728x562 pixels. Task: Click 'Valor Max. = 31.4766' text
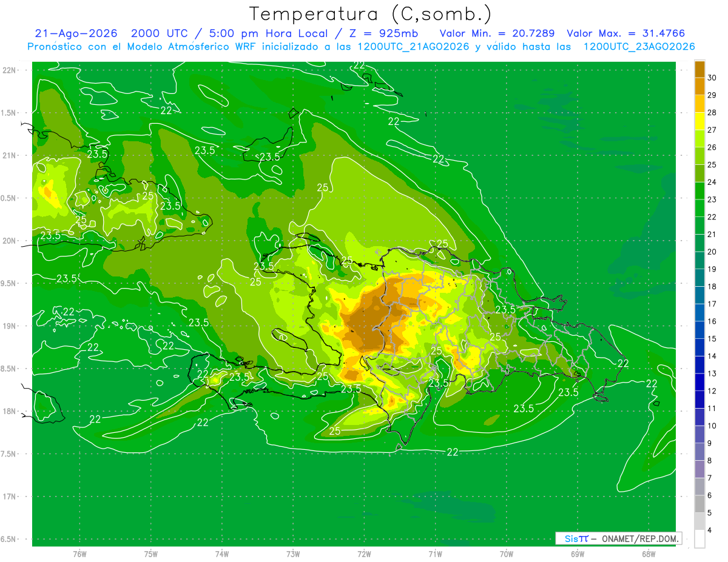tap(625, 33)
